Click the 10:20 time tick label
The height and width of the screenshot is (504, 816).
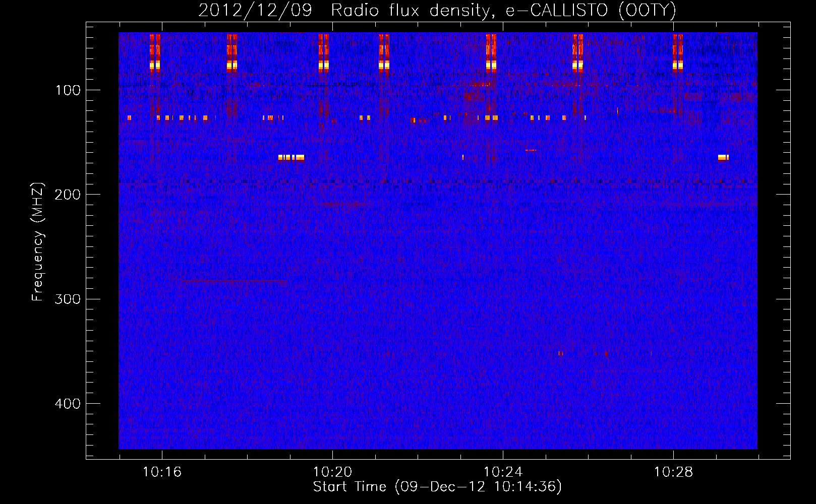click(x=332, y=472)
